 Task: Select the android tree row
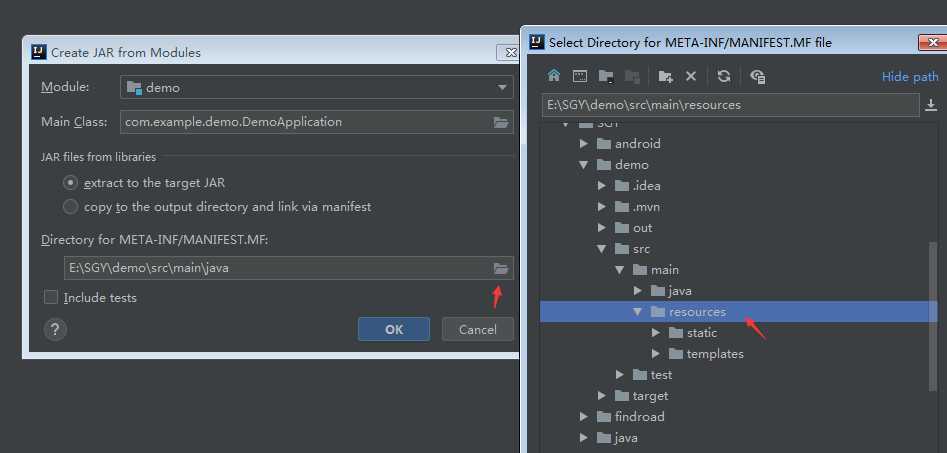tap(737, 144)
